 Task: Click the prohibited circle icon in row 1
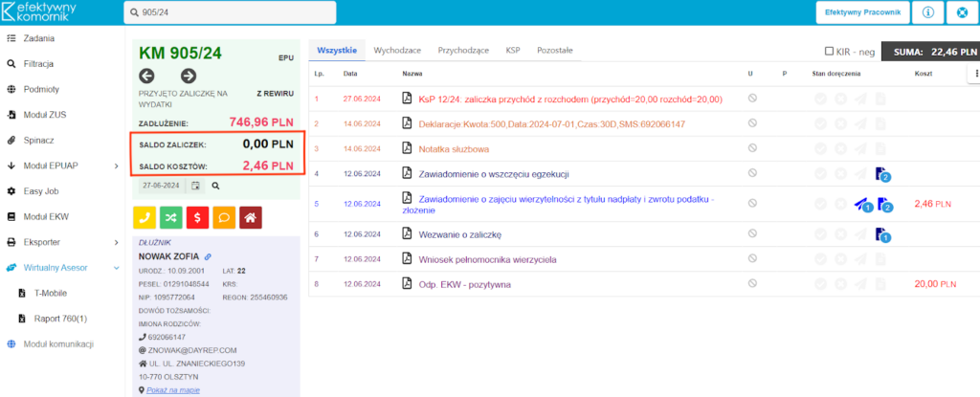tap(753, 99)
